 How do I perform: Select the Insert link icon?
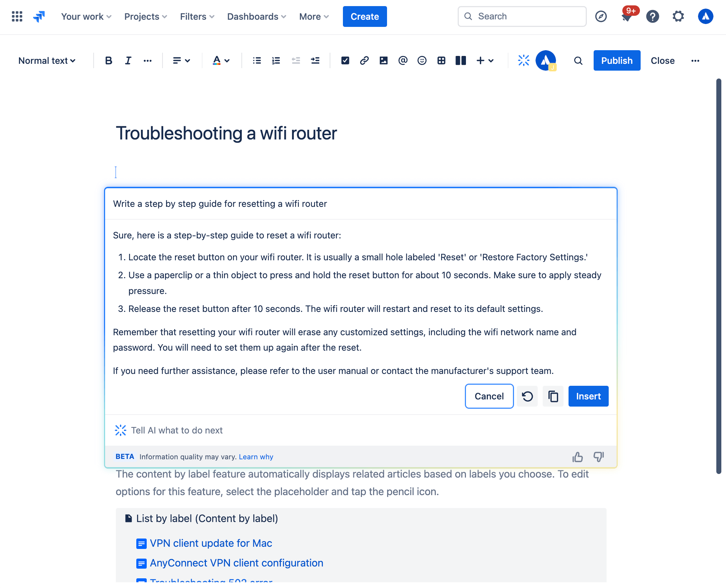pos(364,60)
